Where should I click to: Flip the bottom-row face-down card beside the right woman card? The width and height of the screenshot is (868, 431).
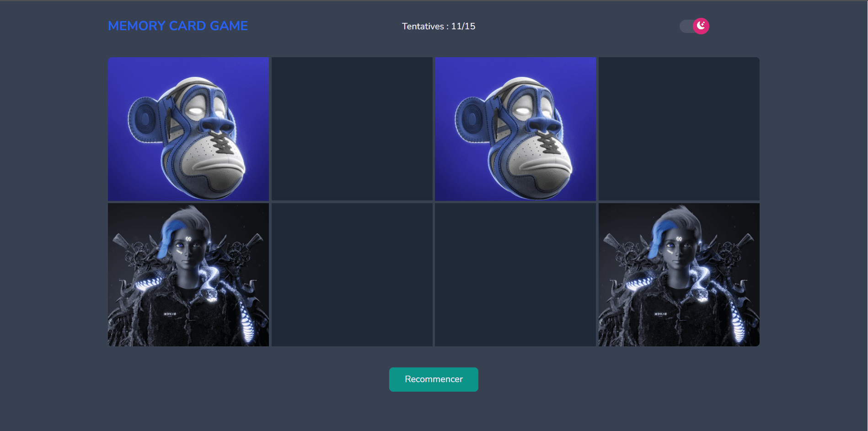[x=515, y=275]
